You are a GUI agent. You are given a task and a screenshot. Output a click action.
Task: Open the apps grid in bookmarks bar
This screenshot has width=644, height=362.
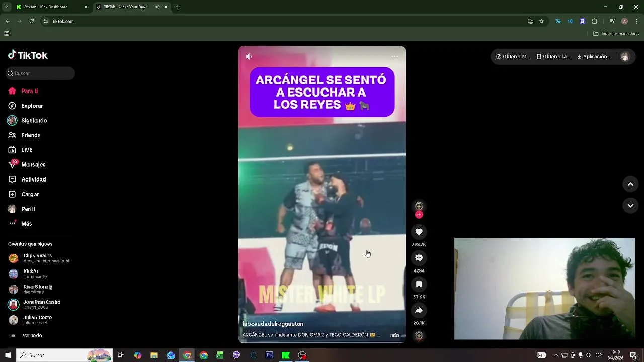coord(7,34)
